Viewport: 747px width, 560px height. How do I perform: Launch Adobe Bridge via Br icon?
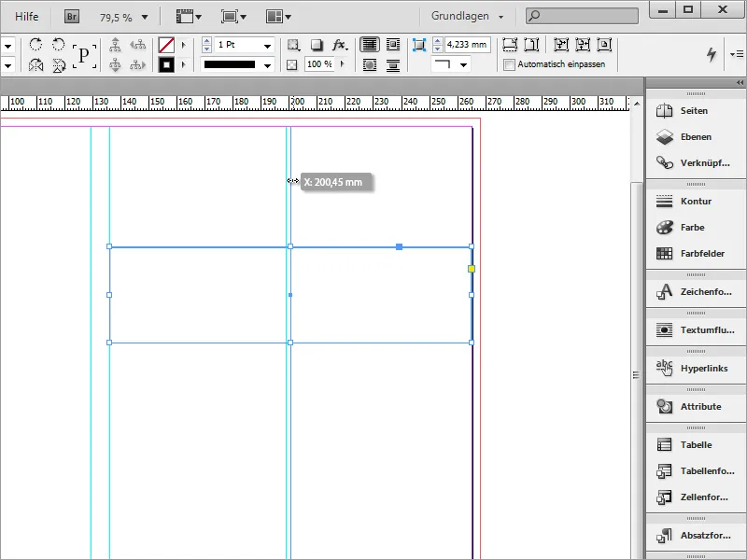point(72,17)
